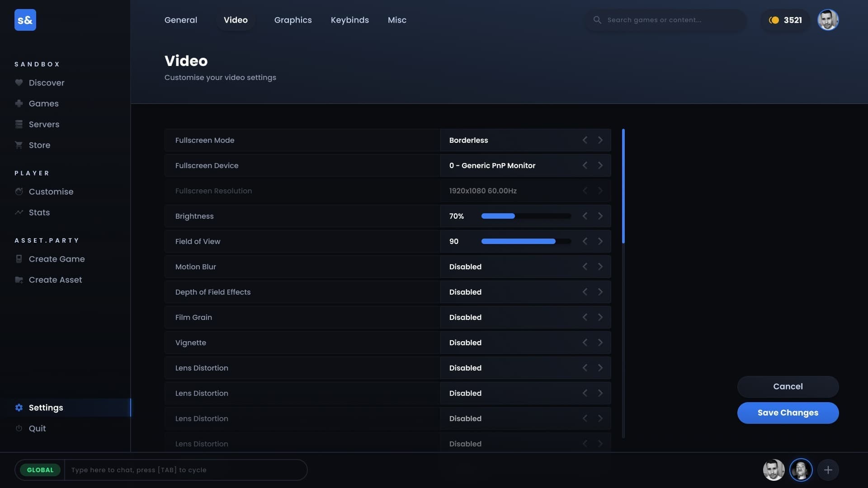
Task: Switch to the Graphics tab
Action: (293, 20)
